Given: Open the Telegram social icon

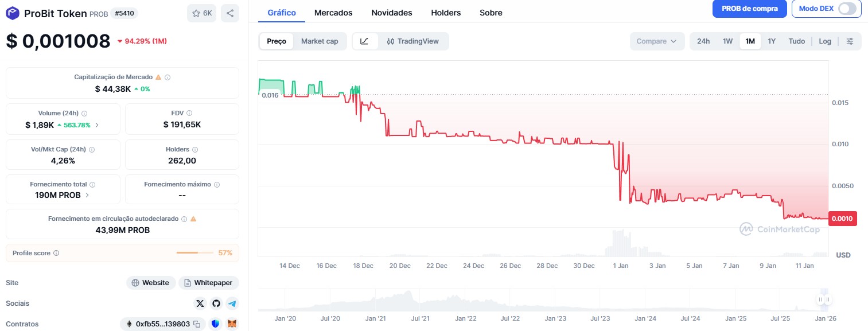Looking at the screenshot, I should pyautogui.click(x=232, y=303).
